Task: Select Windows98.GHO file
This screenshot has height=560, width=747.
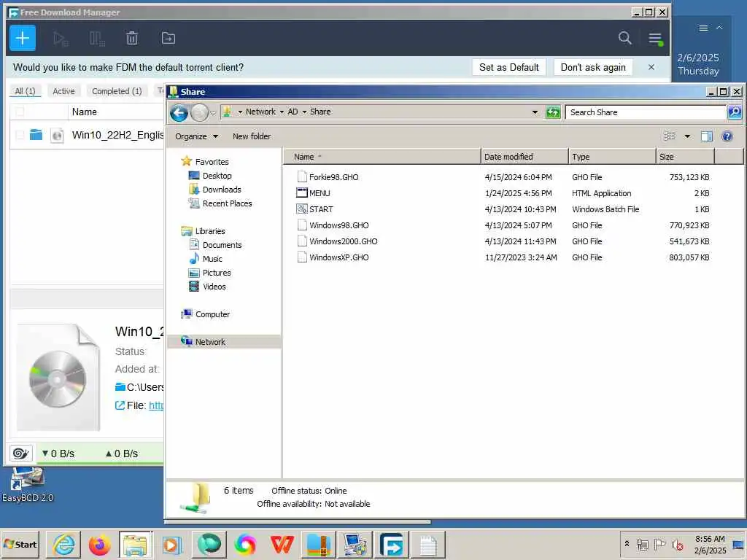Action: (338, 225)
